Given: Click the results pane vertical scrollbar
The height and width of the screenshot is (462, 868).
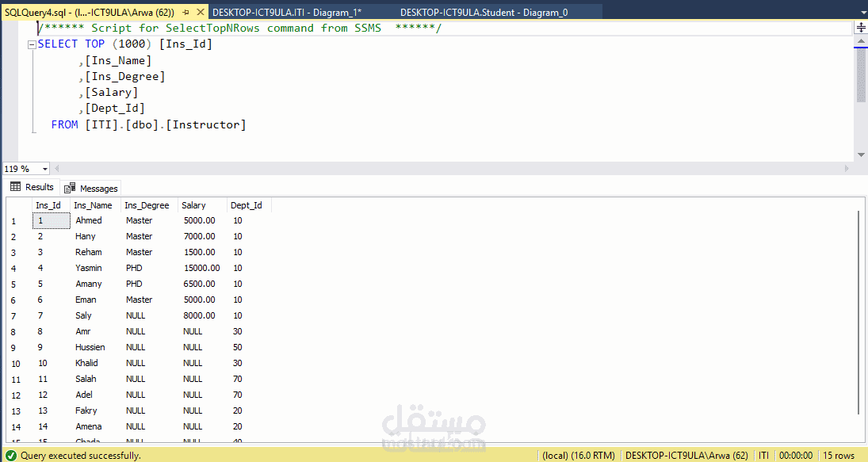Looking at the screenshot, I should tap(858, 312).
